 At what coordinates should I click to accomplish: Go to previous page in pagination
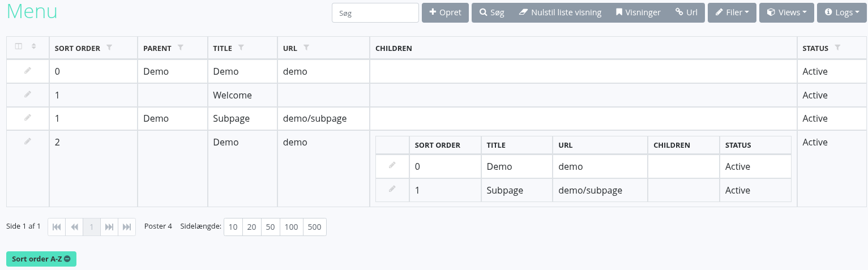coord(74,227)
